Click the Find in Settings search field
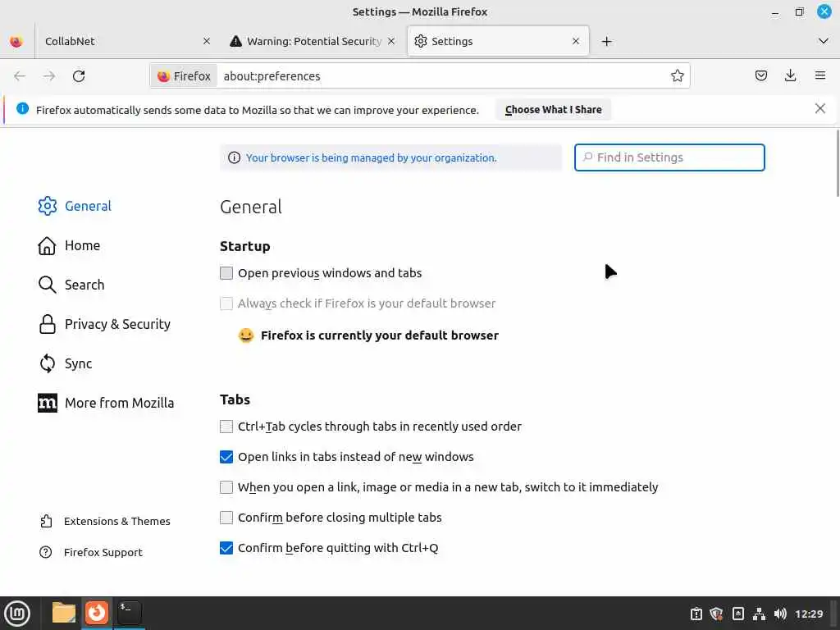Image resolution: width=840 pixels, height=630 pixels. [x=669, y=157]
